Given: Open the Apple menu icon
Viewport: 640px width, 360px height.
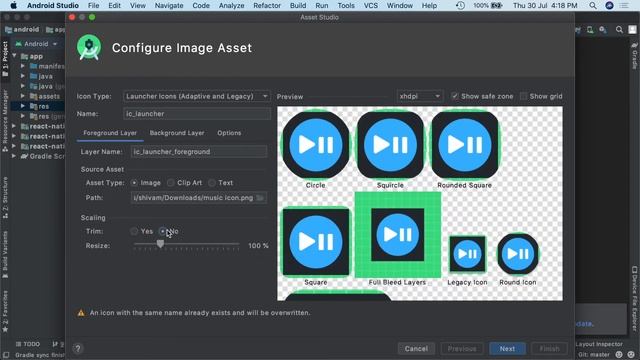Looking at the screenshot, I should point(13,5).
